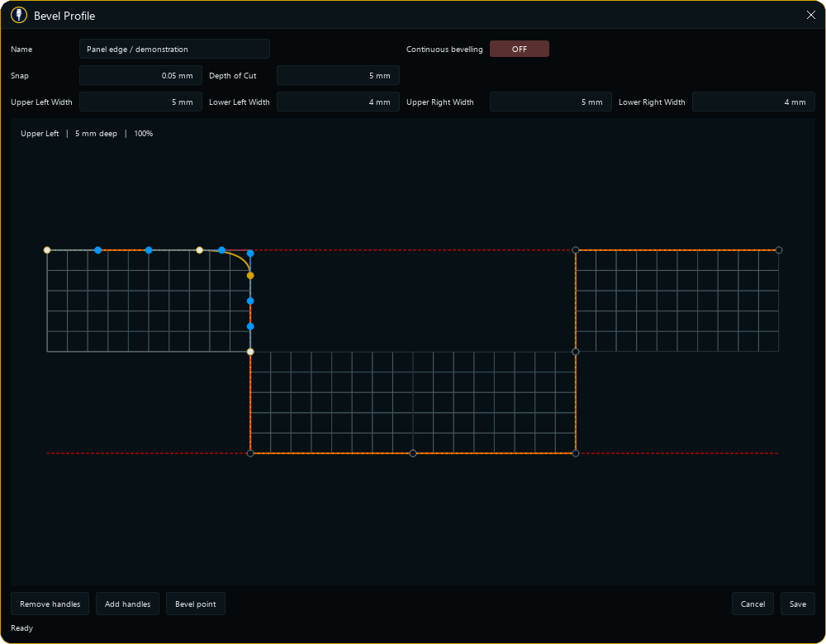826x644 pixels.
Task: Select the blue handle directly below the orange handle
Action: (250, 301)
